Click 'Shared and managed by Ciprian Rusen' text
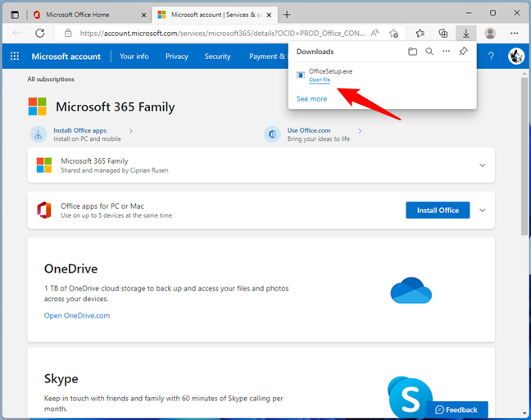The height and width of the screenshot is (420, 531). pos(115,170)
